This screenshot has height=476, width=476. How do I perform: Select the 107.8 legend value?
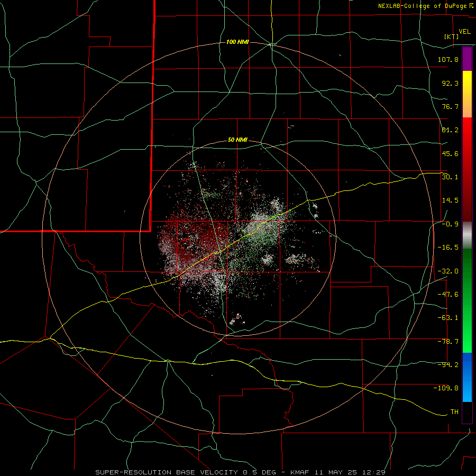pos(448,59)
